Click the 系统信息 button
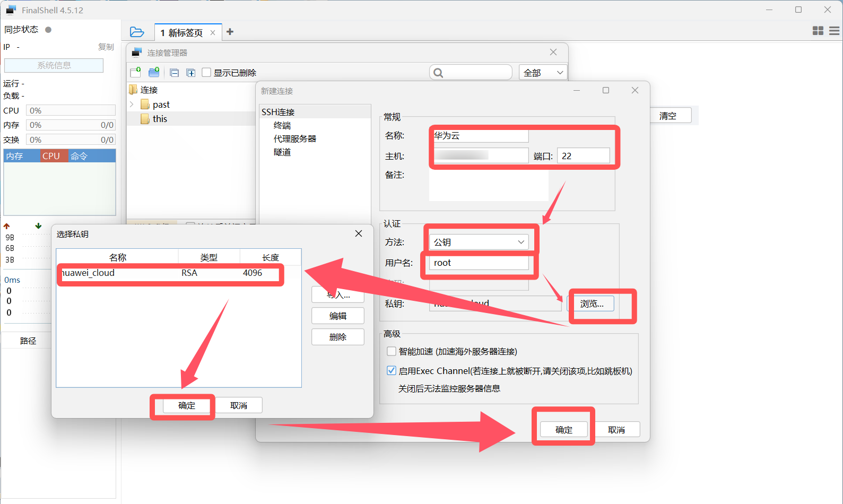The width and height of the screenshot is (843, 504). (54, 65)
